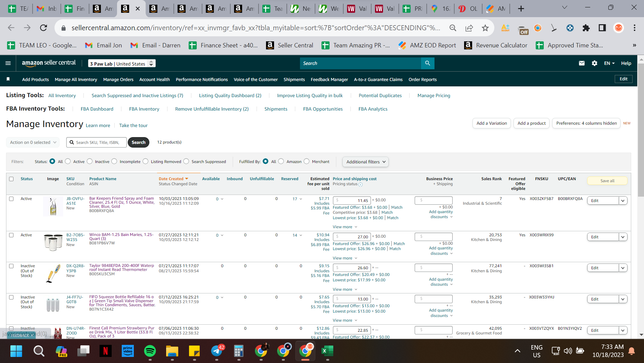Open Feedback Manager menu item
The image size is (644, 363).
[329, 79]
